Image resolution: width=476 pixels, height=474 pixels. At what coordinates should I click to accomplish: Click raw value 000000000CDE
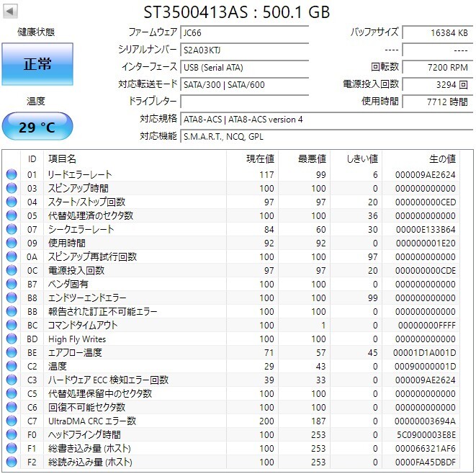[426, 270]
